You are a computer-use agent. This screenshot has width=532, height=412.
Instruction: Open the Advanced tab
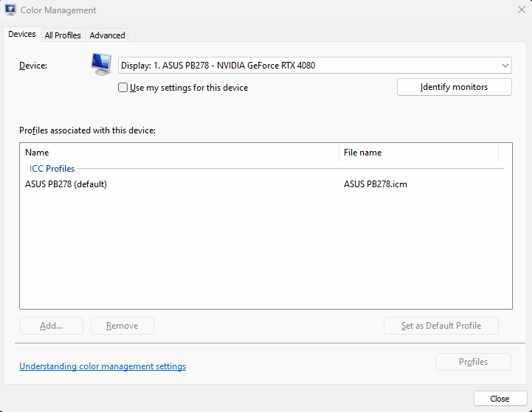click(107, 35)
